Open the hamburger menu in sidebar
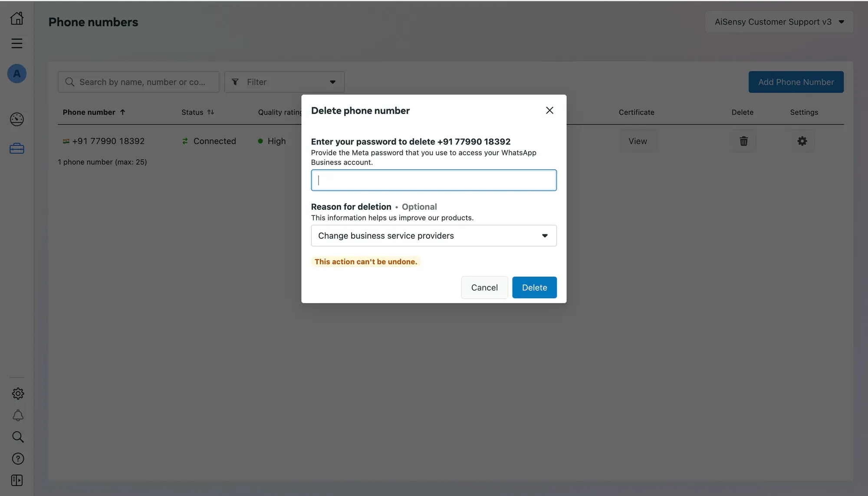 pos(17,43)
